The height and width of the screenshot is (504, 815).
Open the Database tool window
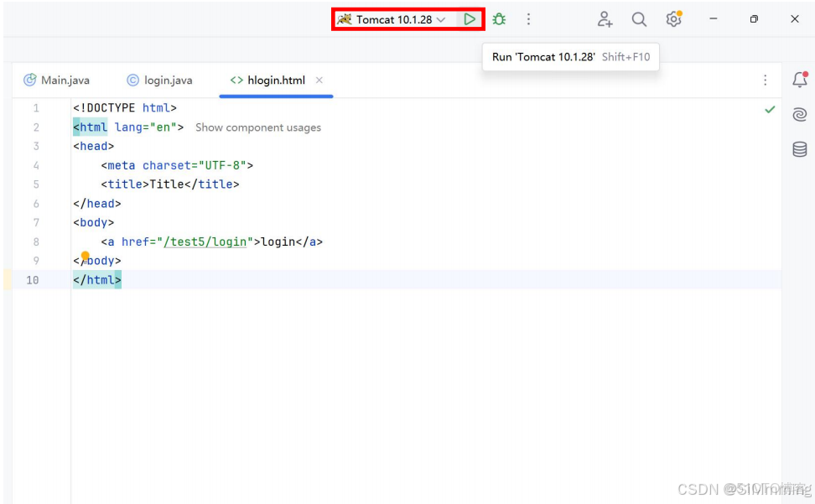pyautogui.click(x=800, y=149)
